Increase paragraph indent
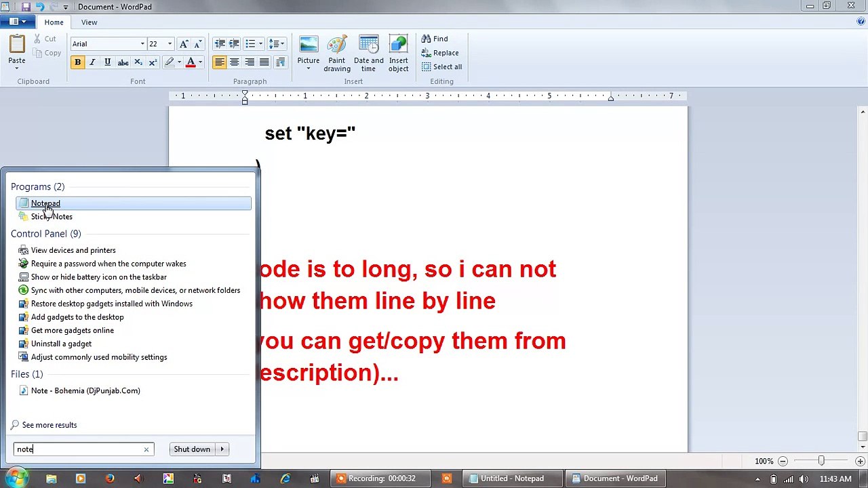The image size is (868, 488). [234, 44]
